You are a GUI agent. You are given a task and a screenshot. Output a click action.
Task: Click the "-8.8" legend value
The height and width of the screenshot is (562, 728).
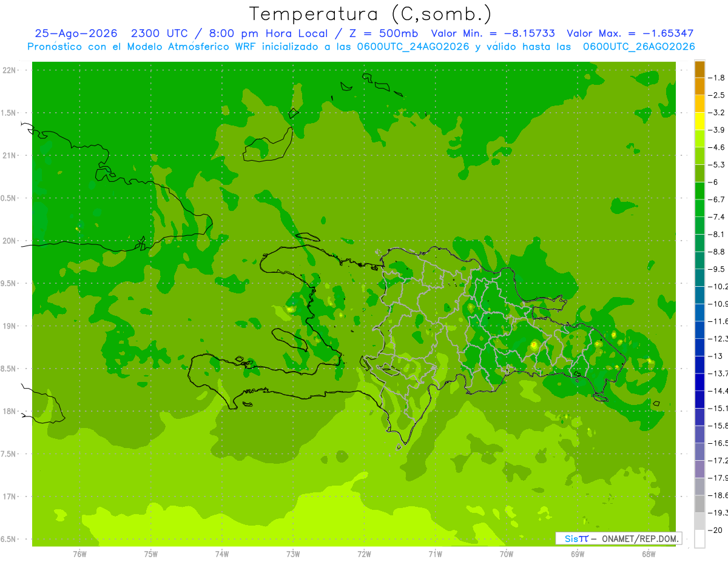point(718,252)
